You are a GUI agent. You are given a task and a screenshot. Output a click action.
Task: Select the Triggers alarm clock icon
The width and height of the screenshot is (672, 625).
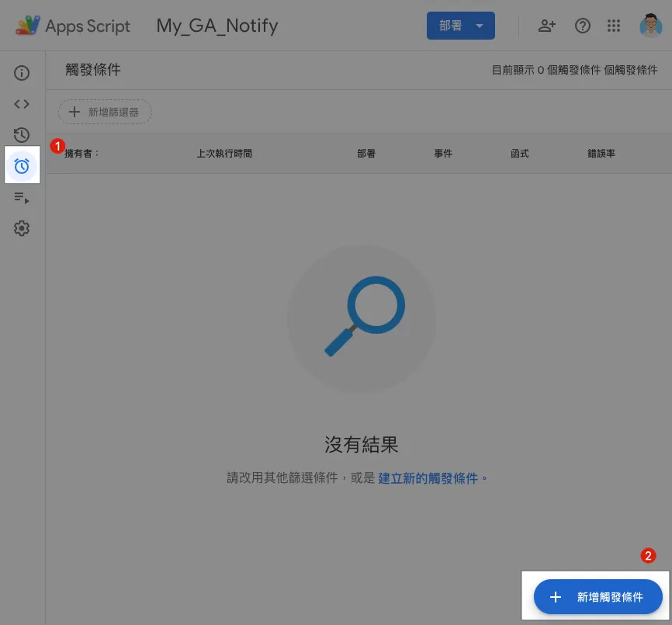click(x=22, y=165)
